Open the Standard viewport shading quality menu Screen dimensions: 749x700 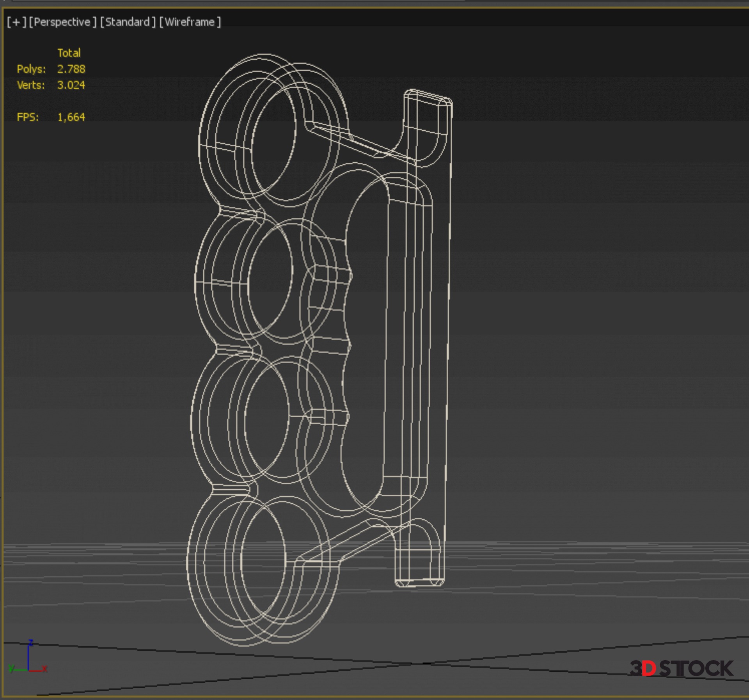click(128, 22)
